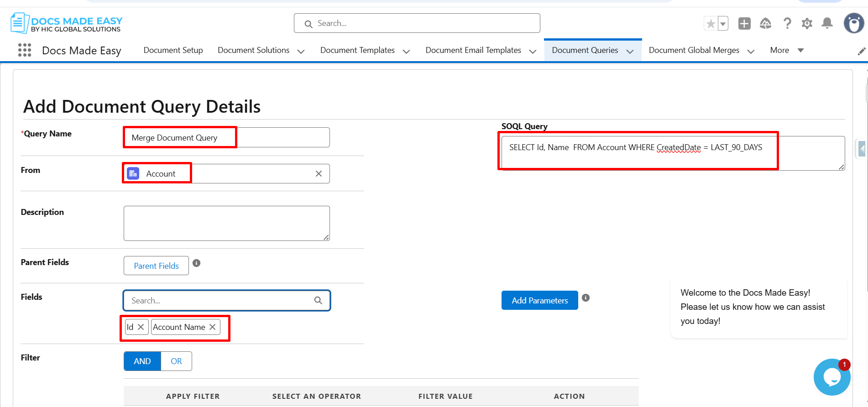
Task: Open the favorites list dropdown arrow
Action: 723,23
